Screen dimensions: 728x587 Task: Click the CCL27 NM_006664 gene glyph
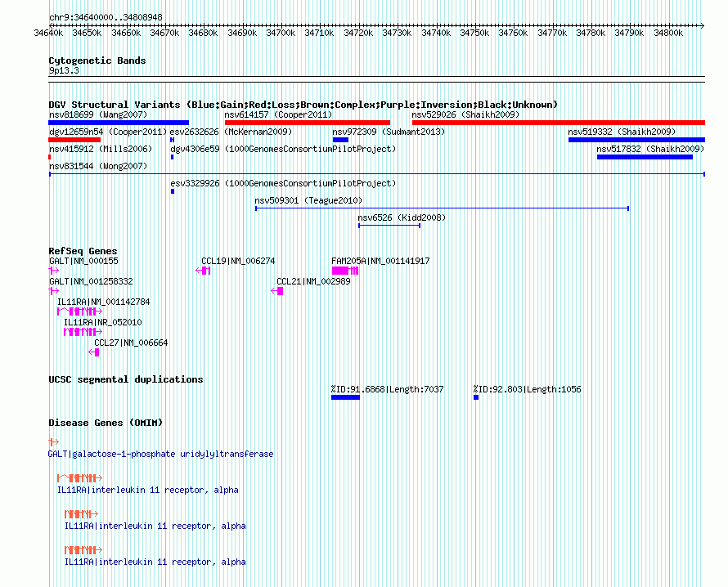pos(94,352)
